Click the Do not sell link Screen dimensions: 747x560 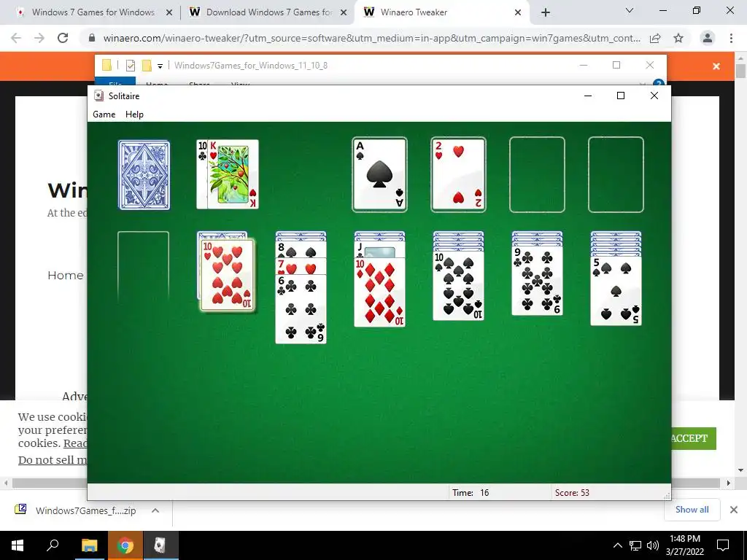click(x=53, y=460)
